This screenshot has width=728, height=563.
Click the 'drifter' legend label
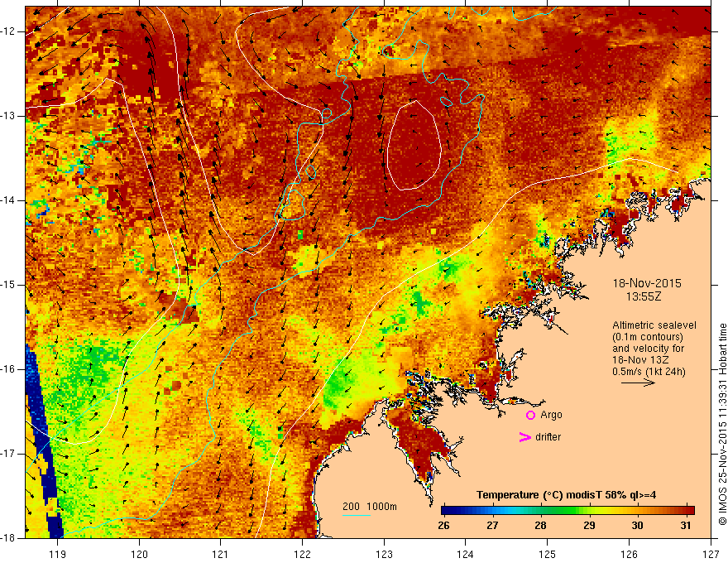[548, 437]
